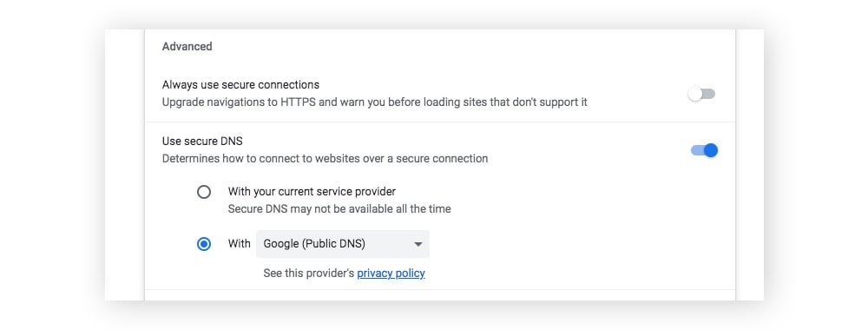Click the "Secure DNS may not be available" note
The image size is (868, 330).
[339, 208]
